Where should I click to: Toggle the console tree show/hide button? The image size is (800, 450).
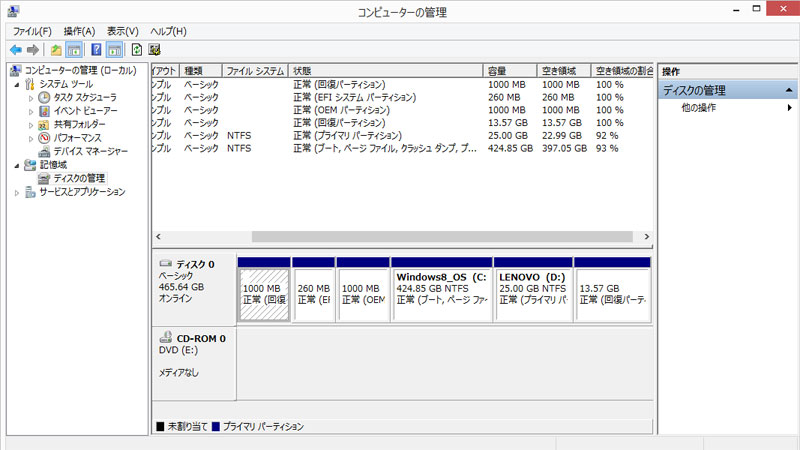click(x=74, y=49)
